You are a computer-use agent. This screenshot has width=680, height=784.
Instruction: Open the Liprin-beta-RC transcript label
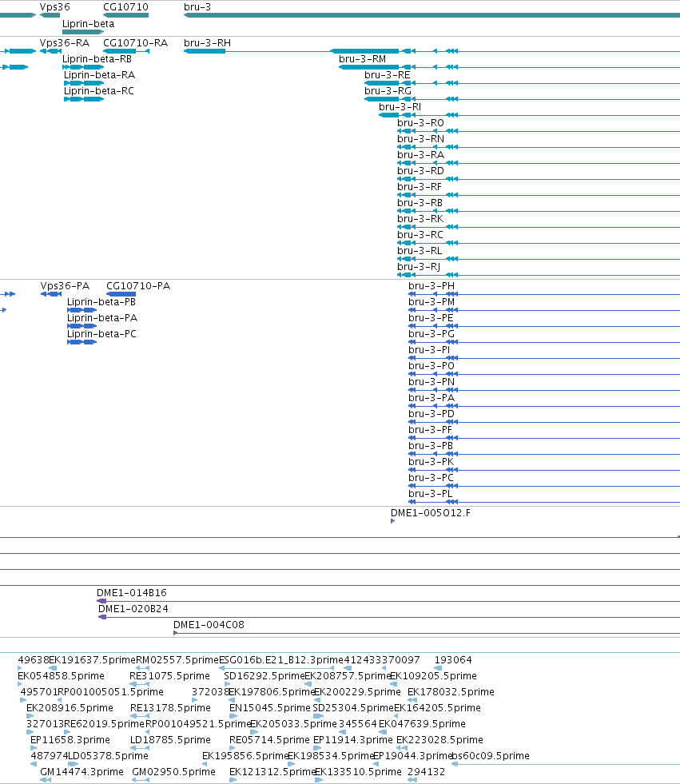coord(99,91)
